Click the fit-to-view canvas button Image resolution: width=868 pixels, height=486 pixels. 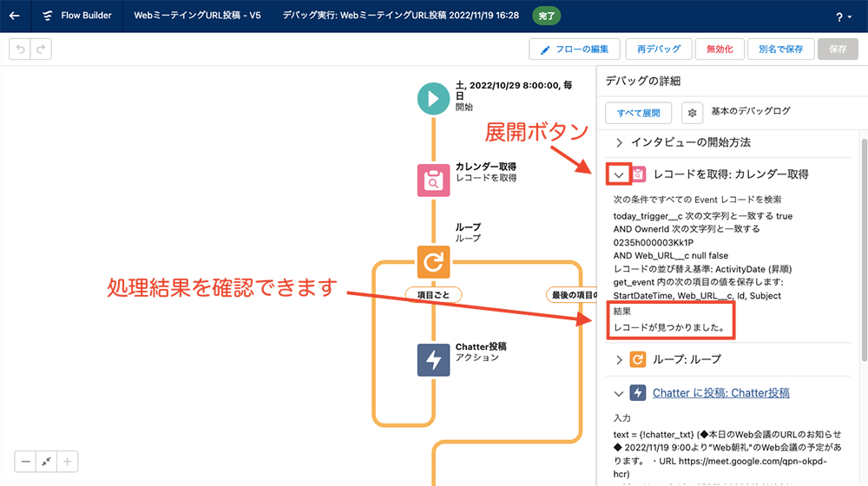pyautogui.click(x=47, y=461)
